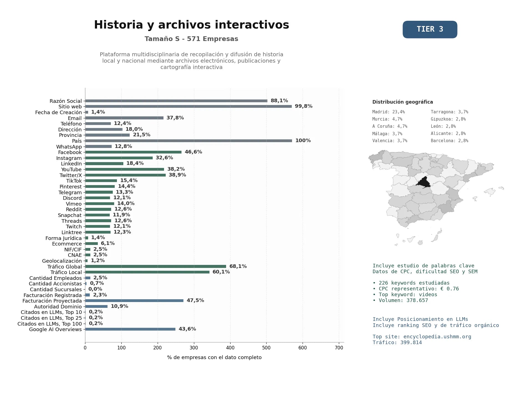Click the 'Provincia' row label
The width and height of the screenshot is (532, 399).
pos(70,135)
